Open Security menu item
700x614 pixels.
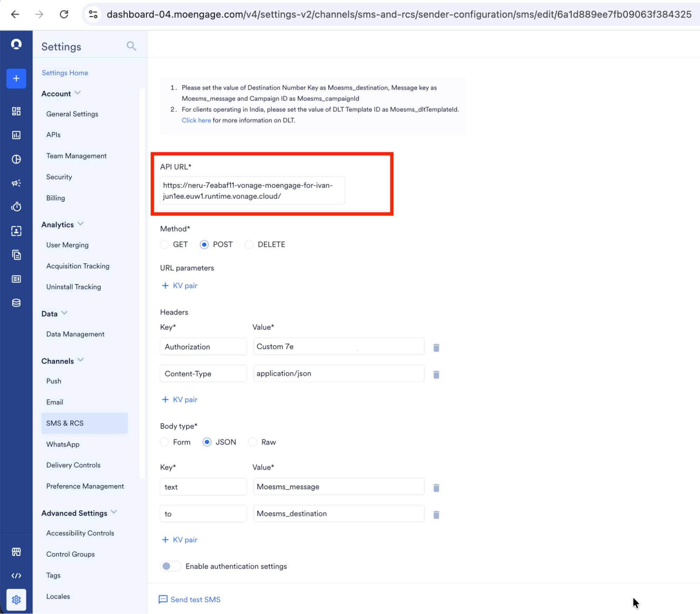click(x=59, y=177)
